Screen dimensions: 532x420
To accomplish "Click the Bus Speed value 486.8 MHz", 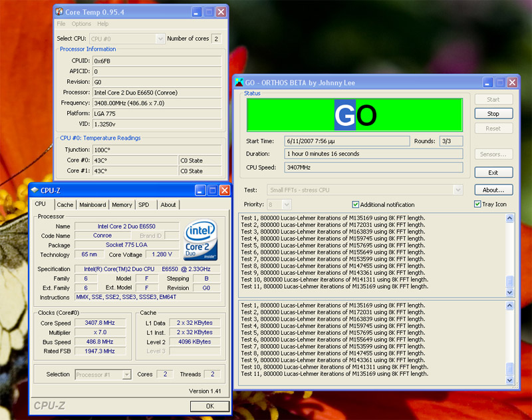I will 100,341.
